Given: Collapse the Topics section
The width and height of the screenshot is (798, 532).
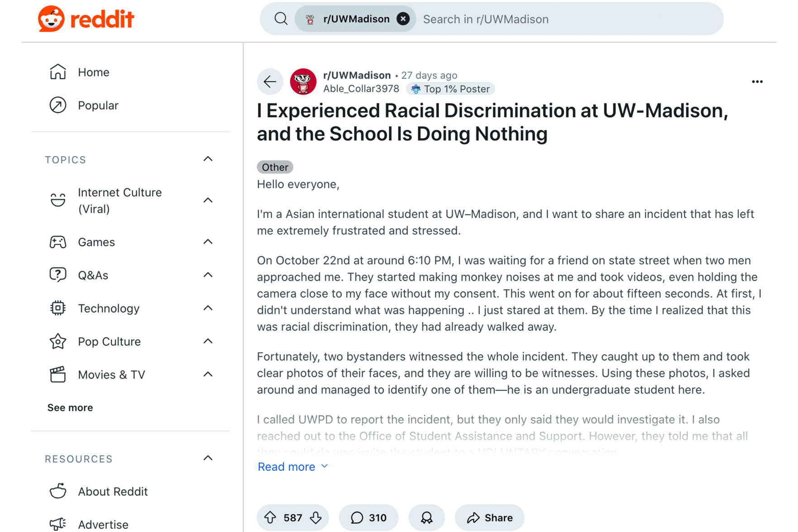Looking at the screenshot, I should click(208, 159).
